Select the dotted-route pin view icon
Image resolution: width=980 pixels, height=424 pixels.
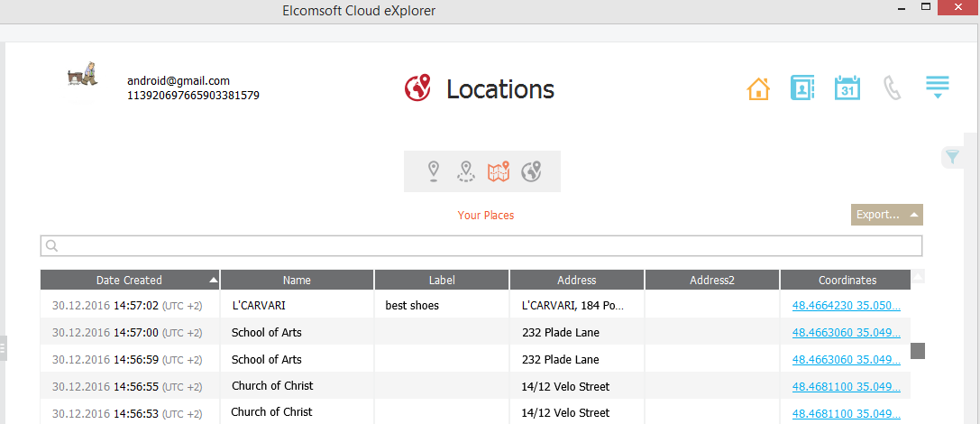[x=465, y=171]
